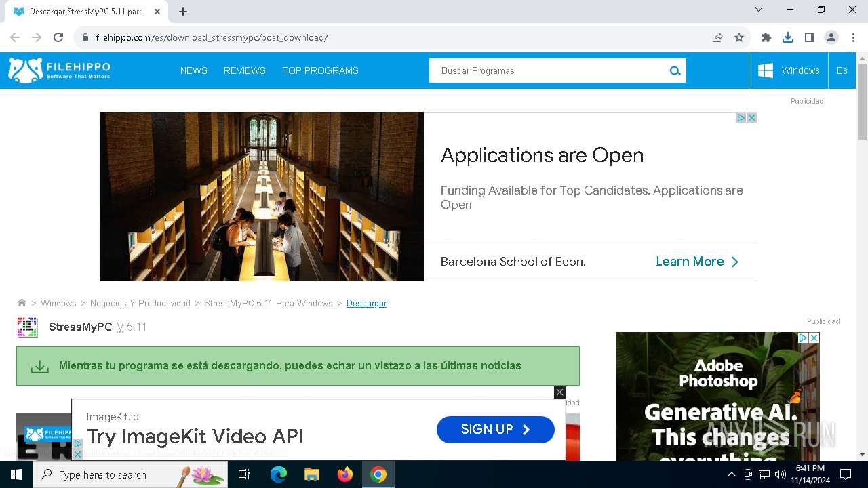Screen dimensions: 868x488
Task: Click the StressMyPC title text
Action: click(81, 327)
